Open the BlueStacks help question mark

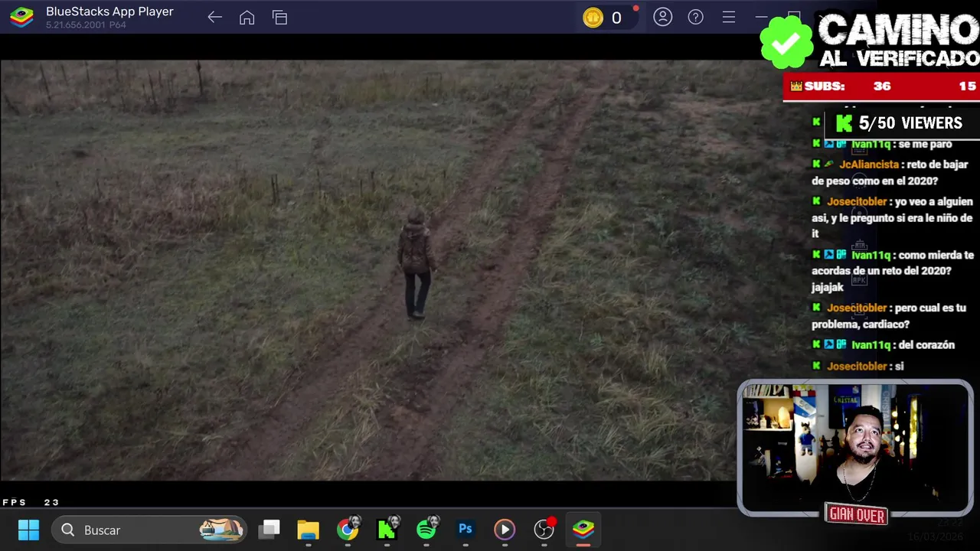(x=695, y=17)
